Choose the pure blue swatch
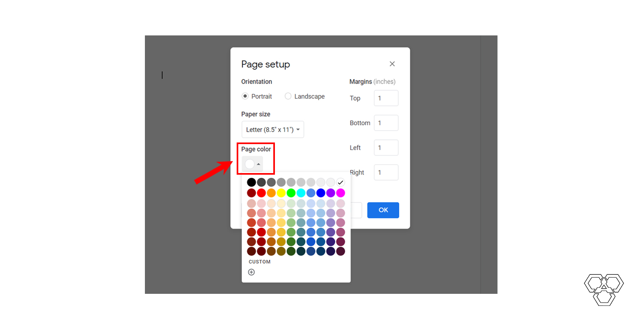 point(321,193)
